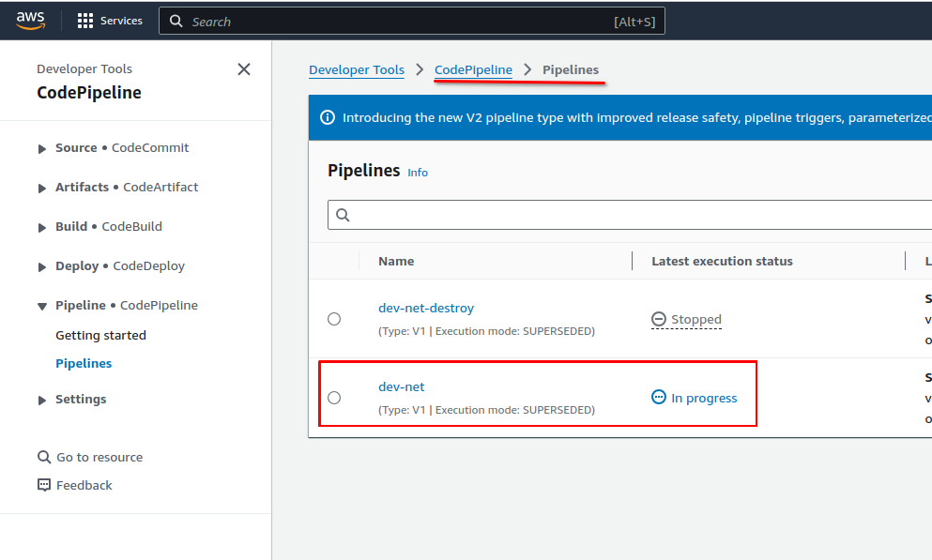Click the Stopped status icon for dev-net-destroy

click(659, 320)
